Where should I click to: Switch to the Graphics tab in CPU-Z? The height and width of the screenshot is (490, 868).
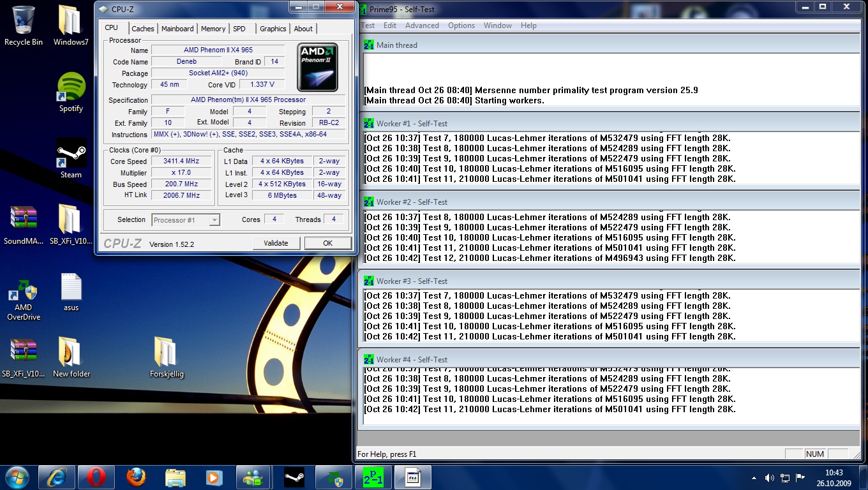pos(273,29)
